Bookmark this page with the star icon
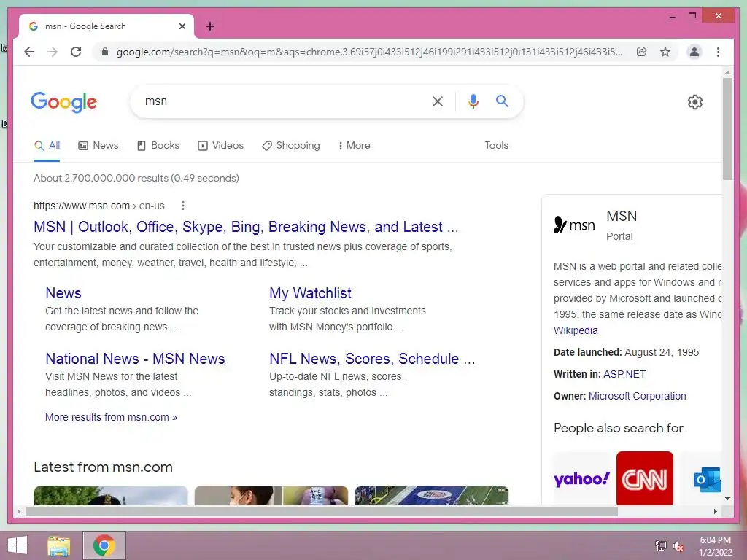Image resolution: width=747 pixels, height=560 pixels. point(665,52)
